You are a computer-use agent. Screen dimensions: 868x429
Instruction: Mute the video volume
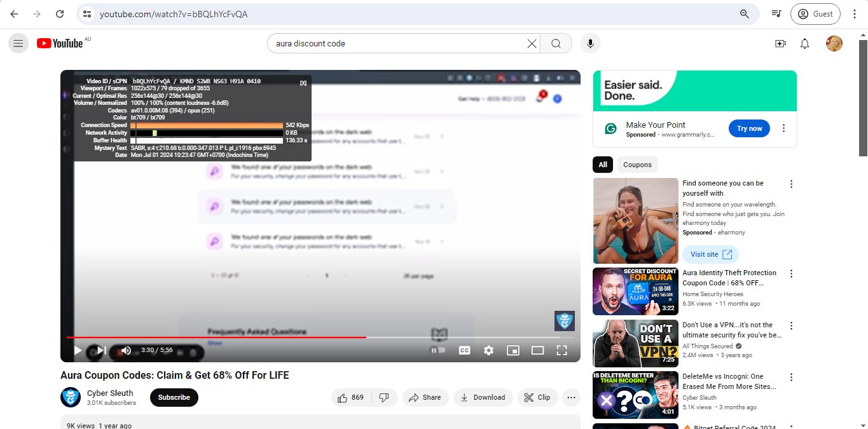(126, 350)
